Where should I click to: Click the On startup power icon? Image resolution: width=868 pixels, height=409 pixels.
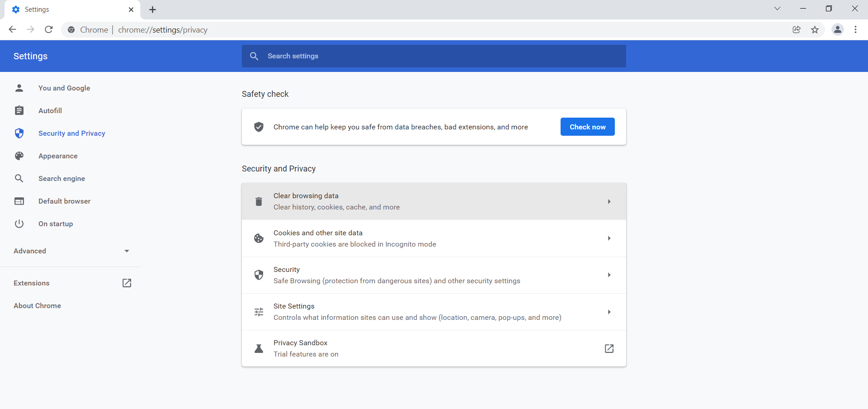pyautogui.click(x=19, y=224)
